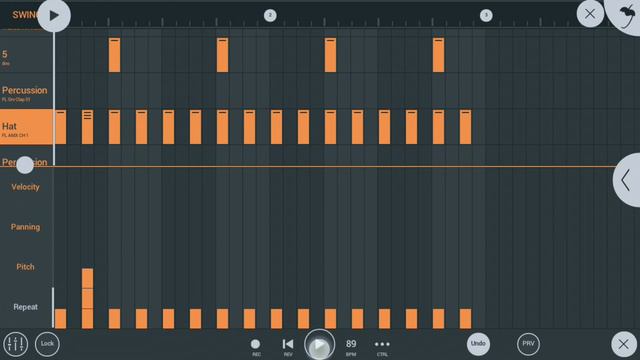640x360 pixels.
Task: Toggle the last active step on channel 5
Action: click(438, 55)
